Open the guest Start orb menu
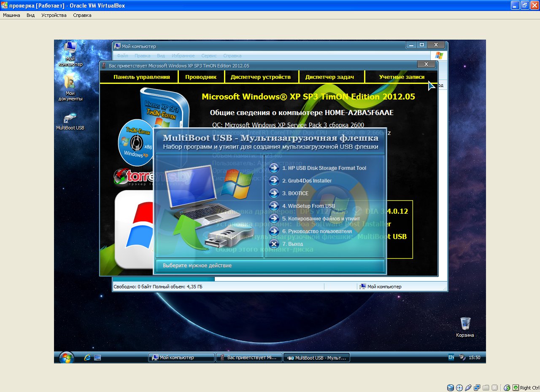Image resolution: width=540 pixels, height=392 pixels. pos(66,358)
